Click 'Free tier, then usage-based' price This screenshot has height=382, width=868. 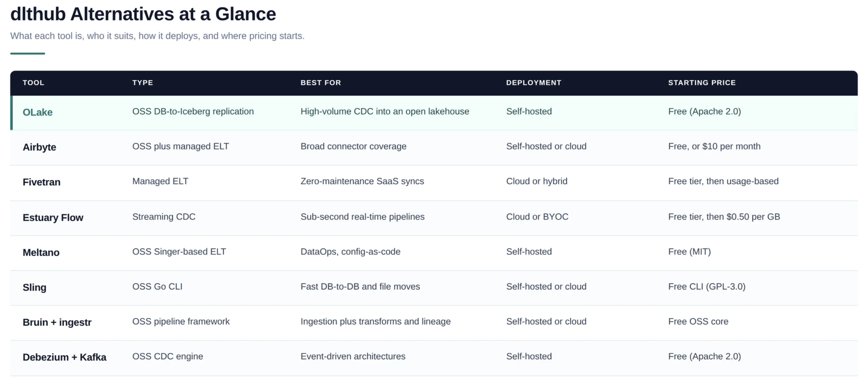click(723, 181)
